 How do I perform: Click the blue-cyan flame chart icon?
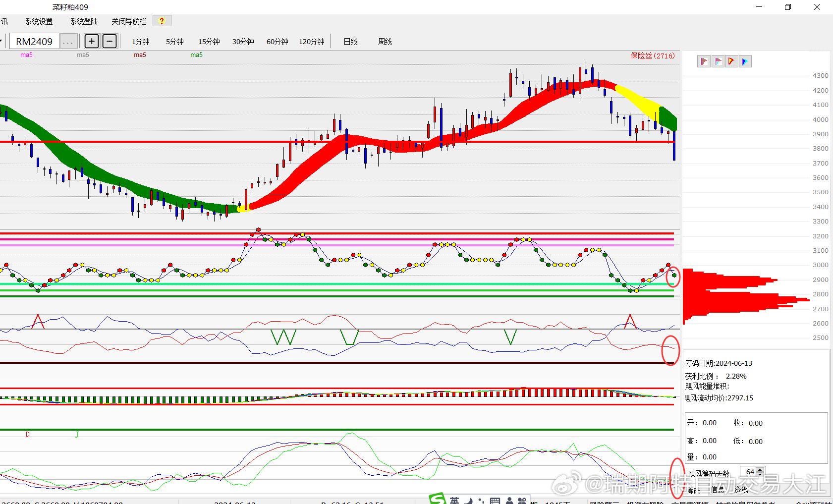(745, 61)
